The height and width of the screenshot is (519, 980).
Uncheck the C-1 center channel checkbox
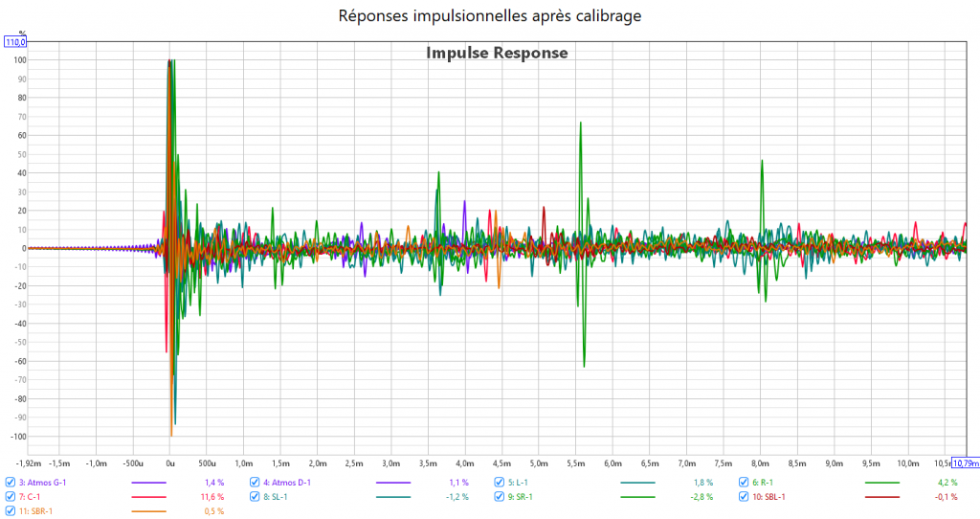click(x=11, y=497)
